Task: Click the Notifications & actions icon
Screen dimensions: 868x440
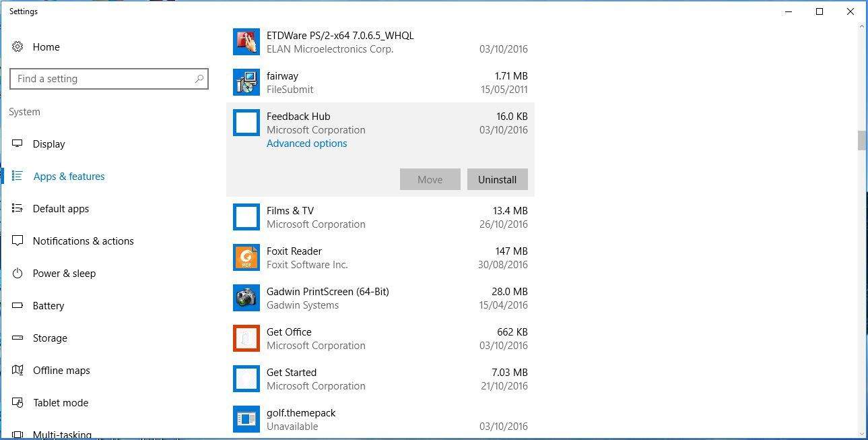Action: pyautogui.click(x=18, y=241)
